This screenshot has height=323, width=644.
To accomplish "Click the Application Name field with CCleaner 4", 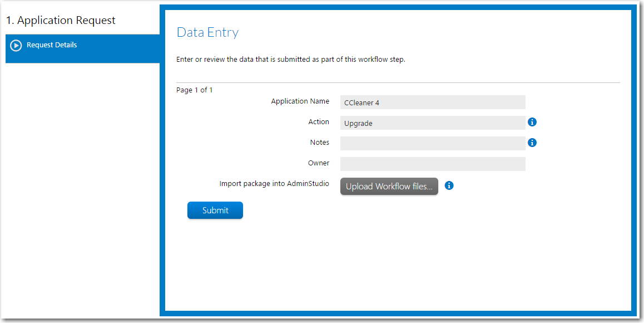I will tap(433, 102).
